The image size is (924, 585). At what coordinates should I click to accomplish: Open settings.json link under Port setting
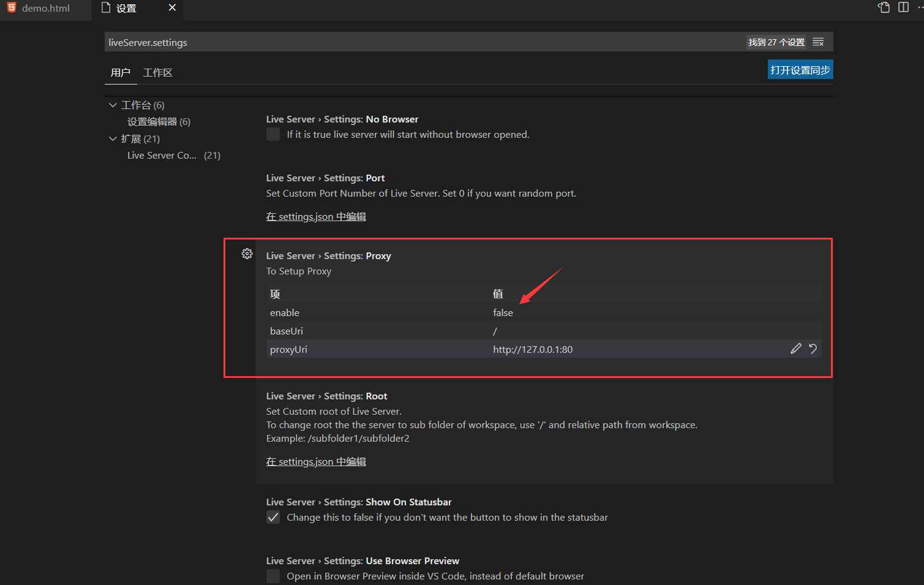[316, 216]
